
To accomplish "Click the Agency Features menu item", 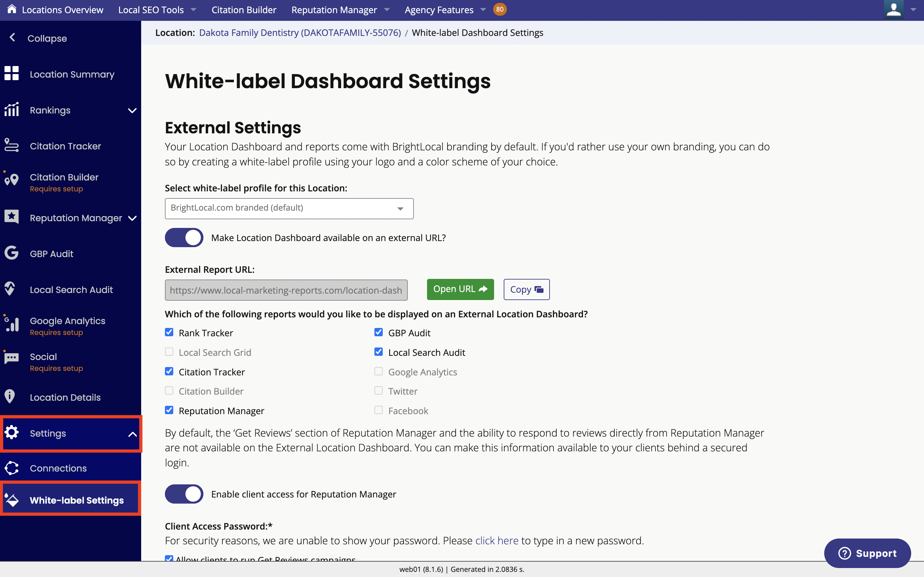I will (443, 9).
